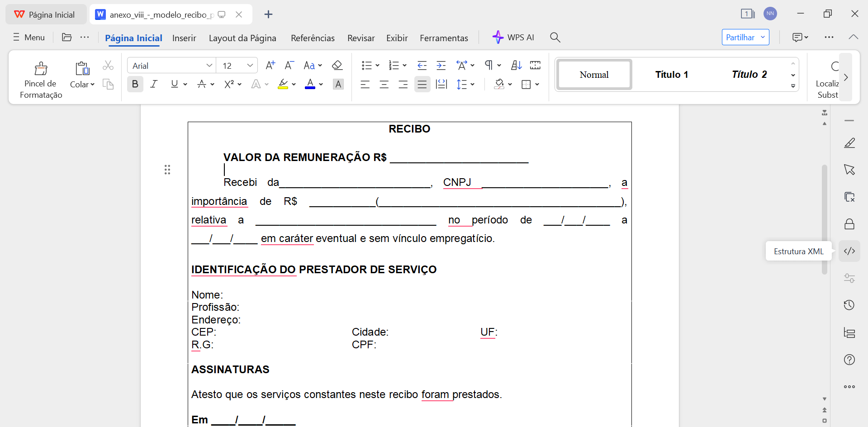The image size is (868, 427).
Task: Open the Estrutura XML sidebar panel
Action: coord(849,251)
